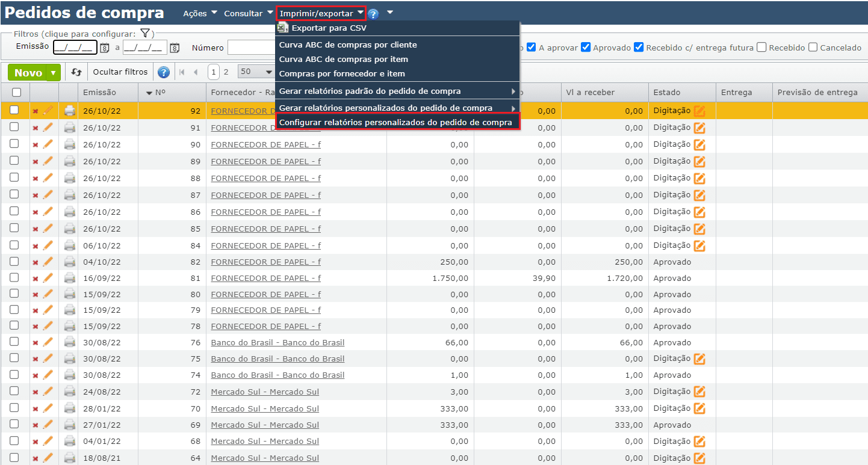The height and width of the screenshot is (465, 868).
Task: Click the blue help icon beside Ocultar filtros
Action: 163,73
